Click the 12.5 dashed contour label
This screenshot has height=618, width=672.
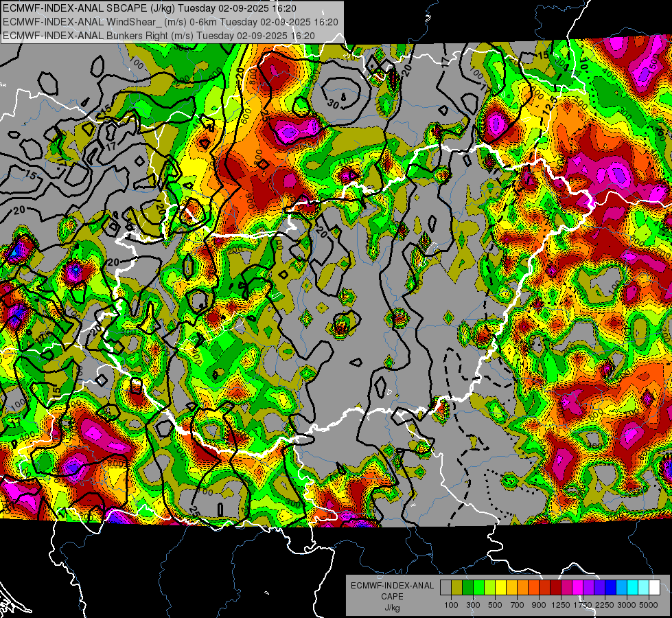click(x=551, y=105)
